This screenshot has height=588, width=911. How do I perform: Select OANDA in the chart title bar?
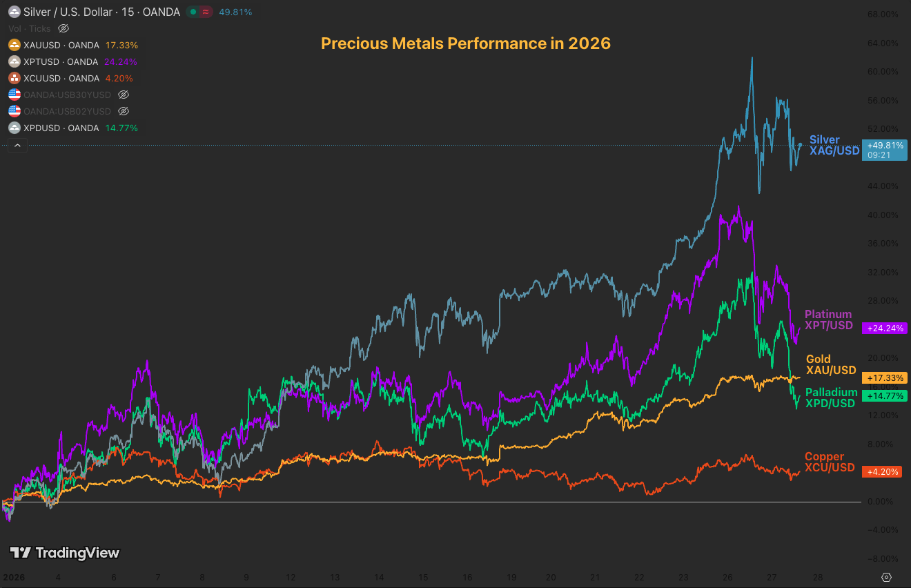tap(162, 12)
